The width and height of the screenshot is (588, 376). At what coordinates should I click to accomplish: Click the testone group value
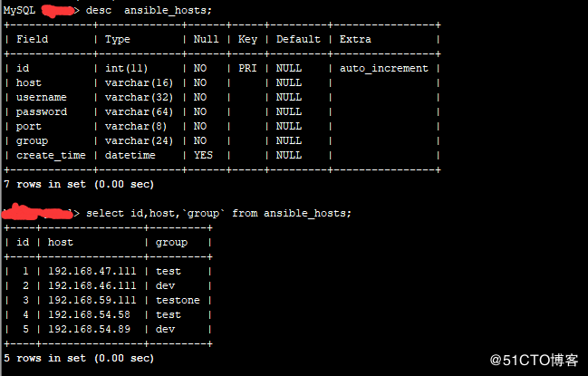point(178,300)
